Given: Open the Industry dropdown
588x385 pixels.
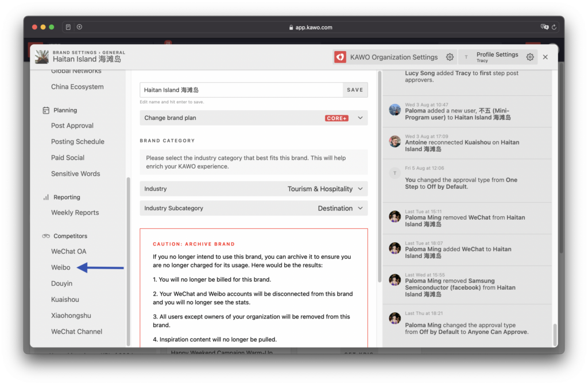Looking at the screenshot, I should point(253,189).
